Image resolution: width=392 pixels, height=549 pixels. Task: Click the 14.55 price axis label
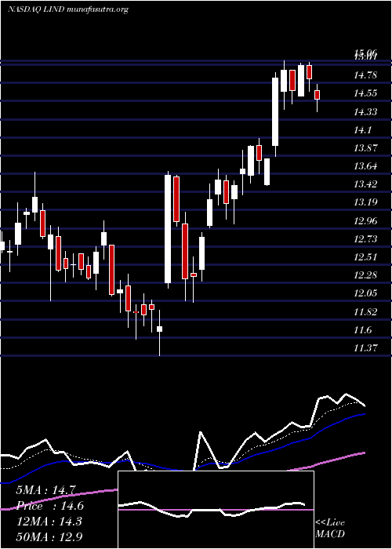[x=365, y=93]
